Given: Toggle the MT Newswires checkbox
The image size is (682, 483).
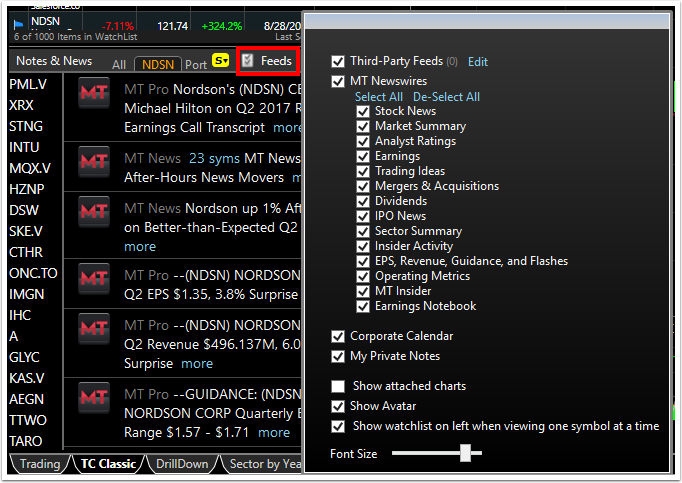Looking at the screenshot, I should coord(338,81).
